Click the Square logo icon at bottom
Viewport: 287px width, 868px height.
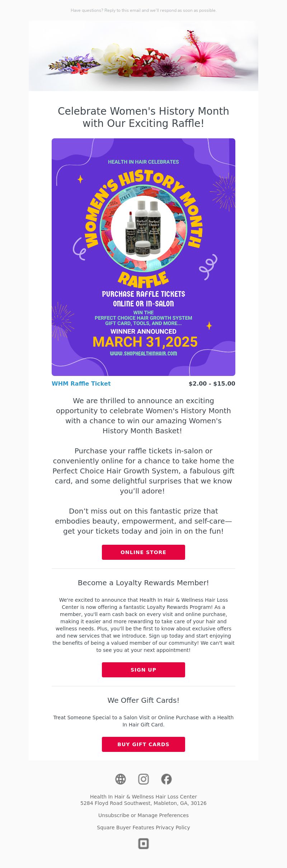pyautogui.click(x=143, y=844)
